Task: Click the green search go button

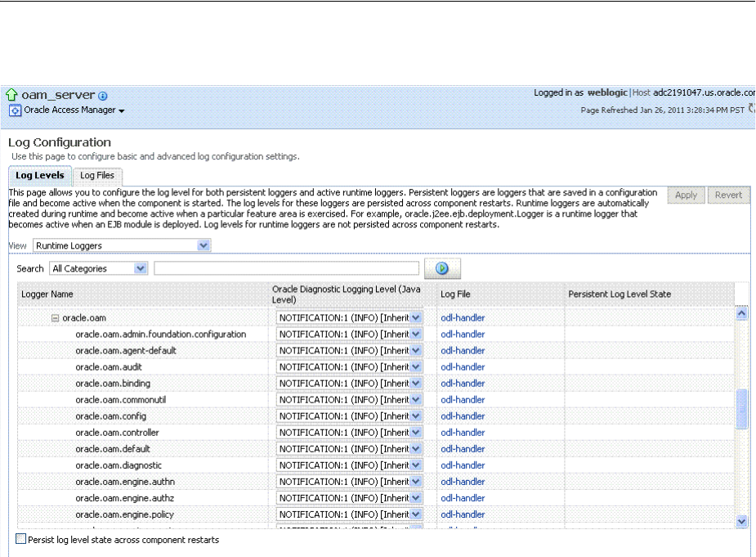Action: 442,268
